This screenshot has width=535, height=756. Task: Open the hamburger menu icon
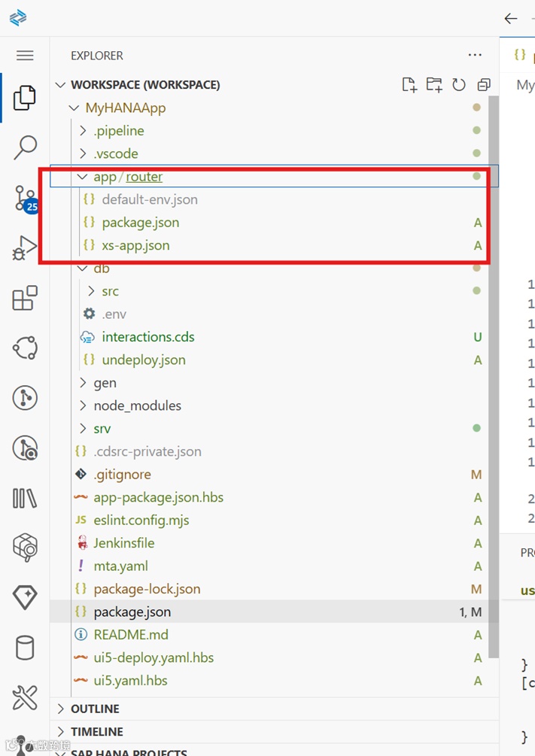point(25,56)
